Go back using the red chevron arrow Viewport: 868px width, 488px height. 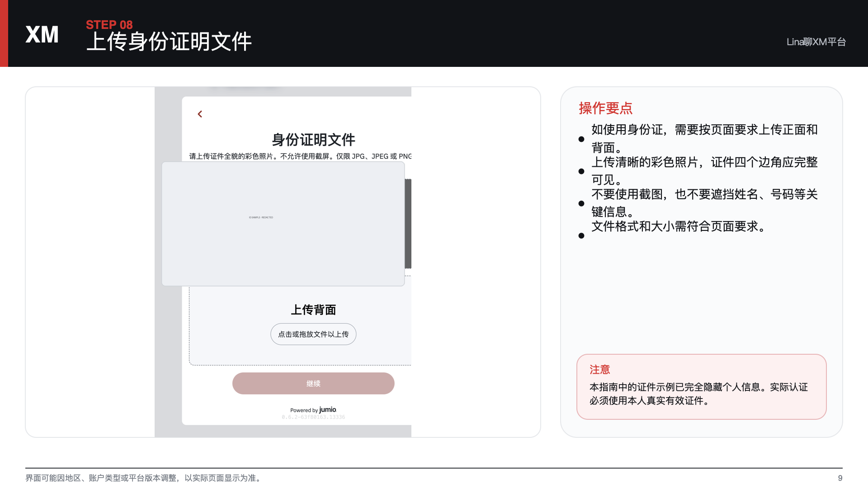click(200, 114)
